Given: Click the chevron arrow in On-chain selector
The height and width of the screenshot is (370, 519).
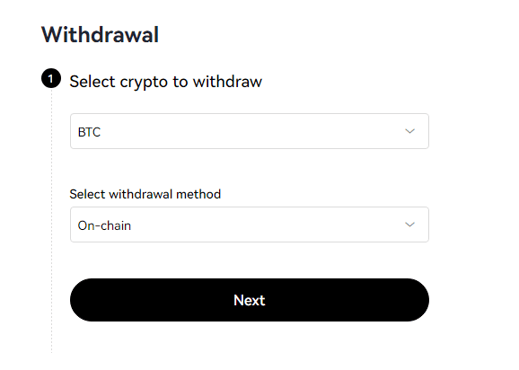Looking at the screenshot, I should point(410,224).
